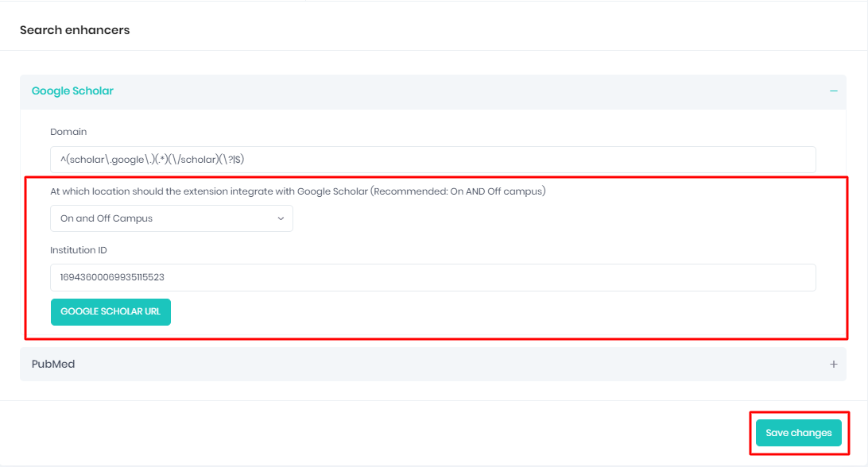Click the Domain field label
The width and height of the screenshot is (868, 467).
[68, 132]
